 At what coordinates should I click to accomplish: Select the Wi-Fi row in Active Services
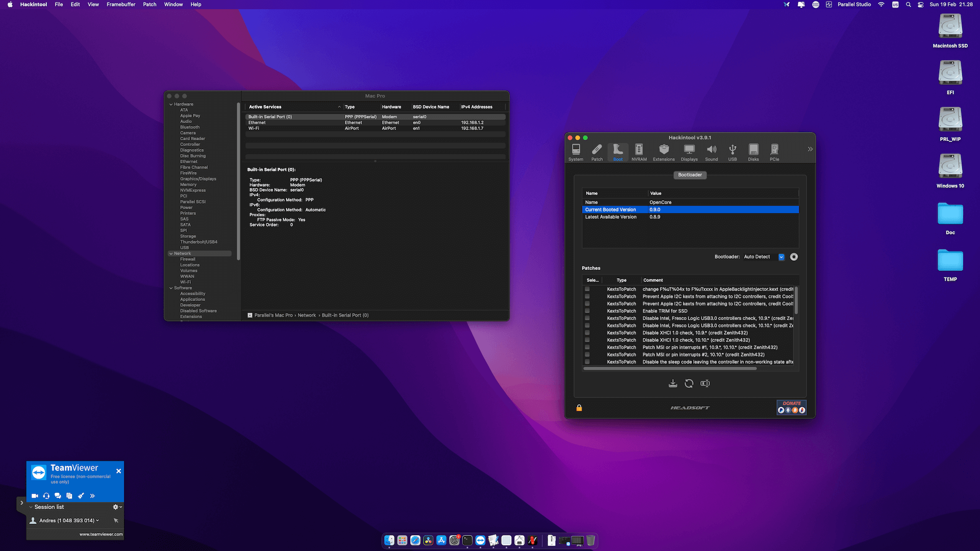[x=375, y=129]
